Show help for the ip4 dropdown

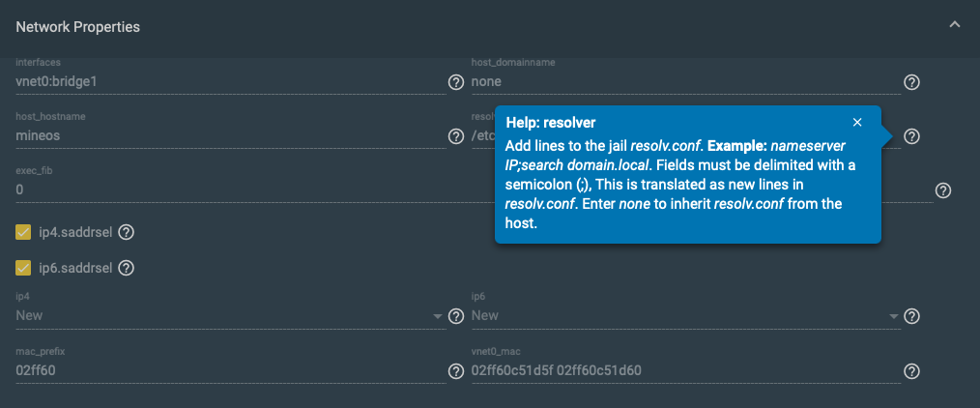tap(456, 316)
